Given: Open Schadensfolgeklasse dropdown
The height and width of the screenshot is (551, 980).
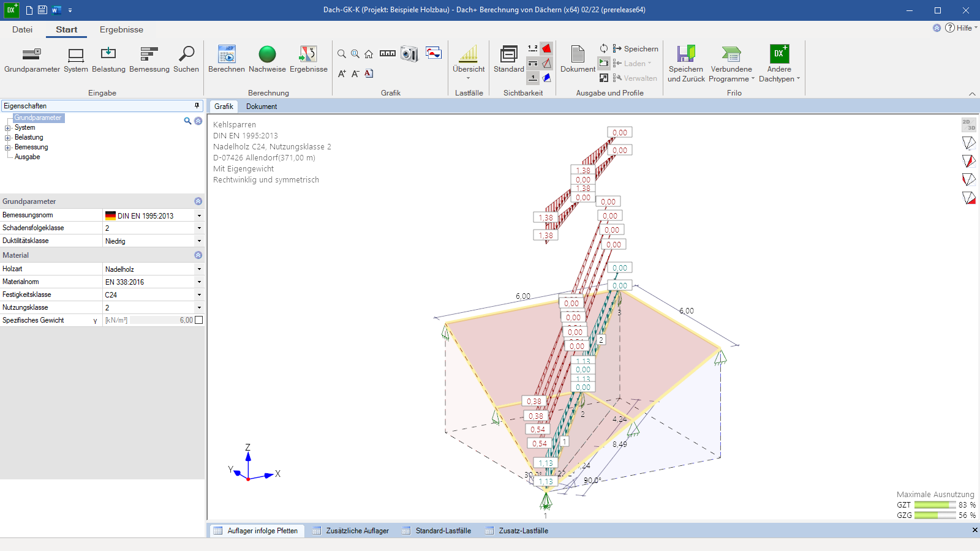Looking at the screenshot, I should pyautogui.click(x=199, y=228).
